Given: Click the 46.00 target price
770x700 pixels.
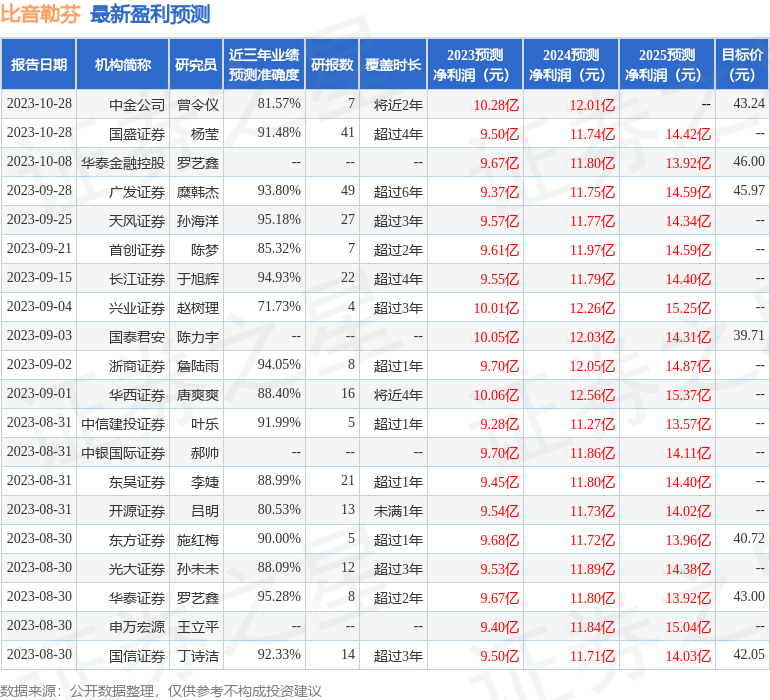Looking at the screenshot, I should point(749,161).
